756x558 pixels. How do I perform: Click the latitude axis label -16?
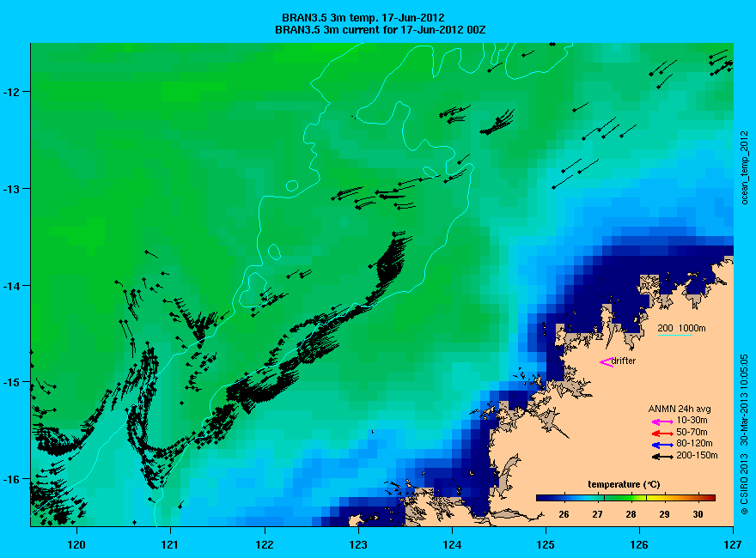(10, 480)
